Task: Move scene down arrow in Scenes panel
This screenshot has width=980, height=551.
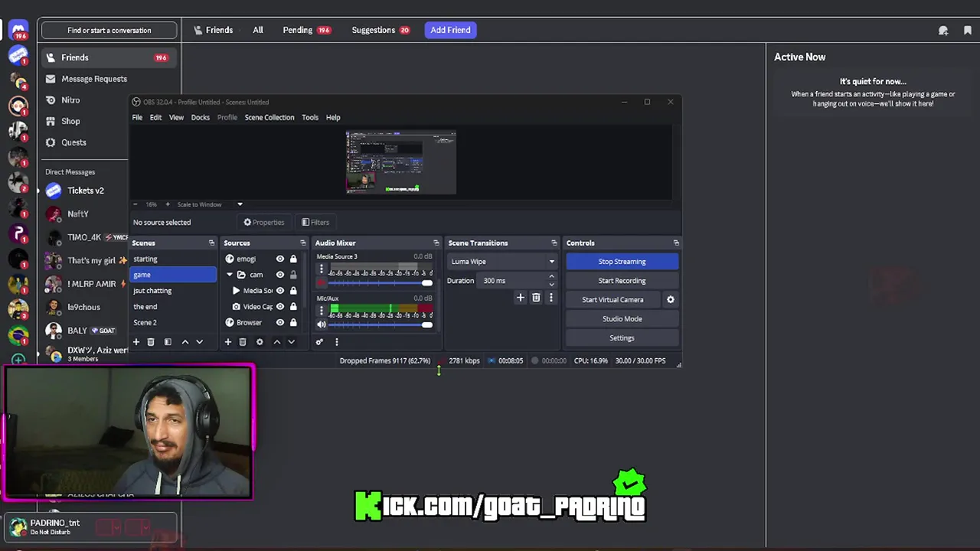Action: point(199,342)
